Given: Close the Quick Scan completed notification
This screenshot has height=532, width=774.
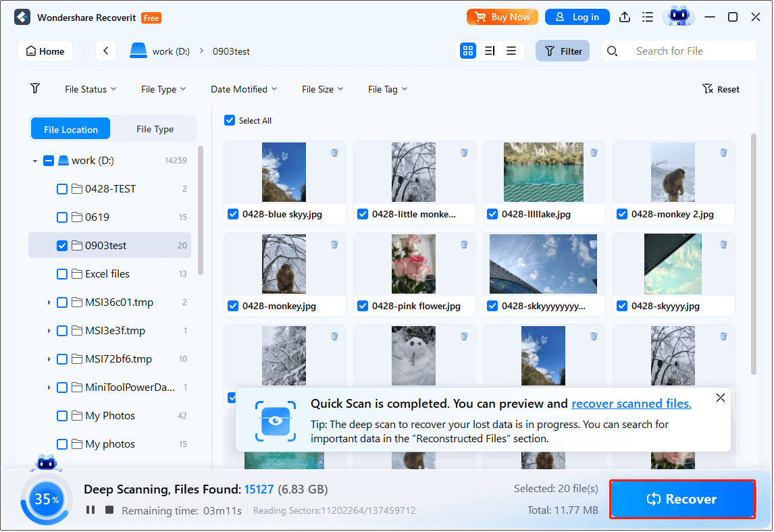Looking at the screenshot, I should (x=720, y=398).
